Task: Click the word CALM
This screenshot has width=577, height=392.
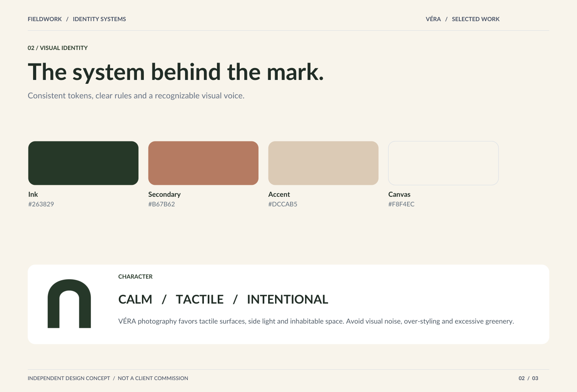Action: coord(135,299)
